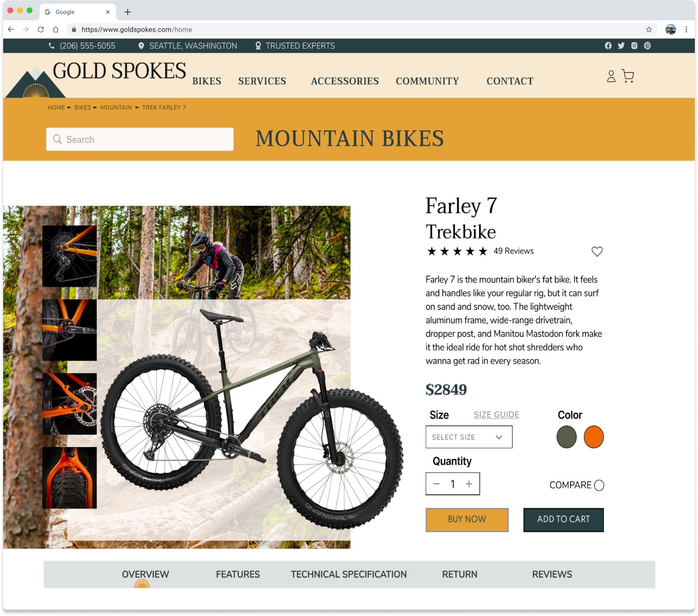Select the orange color swatch
This screenshot has height=616, width=698.
pyautogui.click(x=593, y=437)
